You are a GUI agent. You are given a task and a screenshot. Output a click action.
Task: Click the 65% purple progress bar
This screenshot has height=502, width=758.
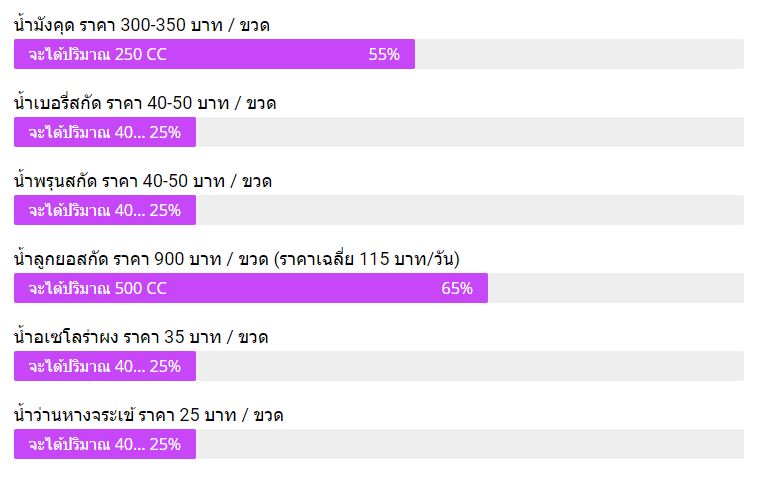coord(251,288)
